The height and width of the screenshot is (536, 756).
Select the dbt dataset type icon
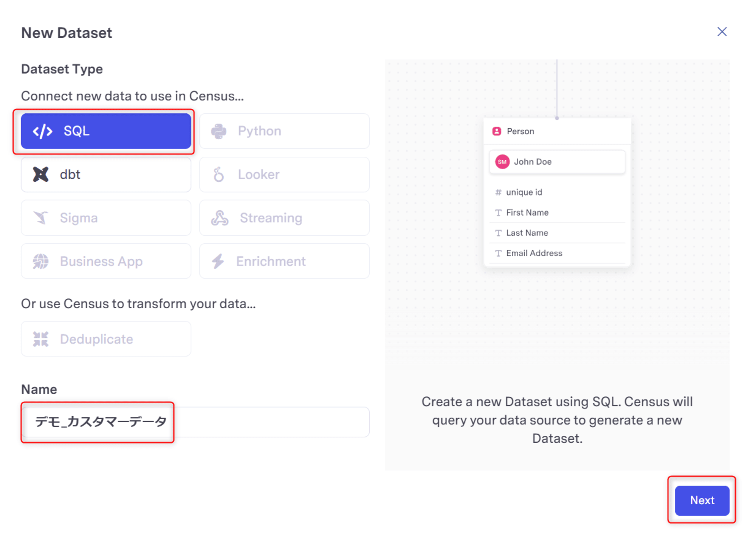pos(40,174)
